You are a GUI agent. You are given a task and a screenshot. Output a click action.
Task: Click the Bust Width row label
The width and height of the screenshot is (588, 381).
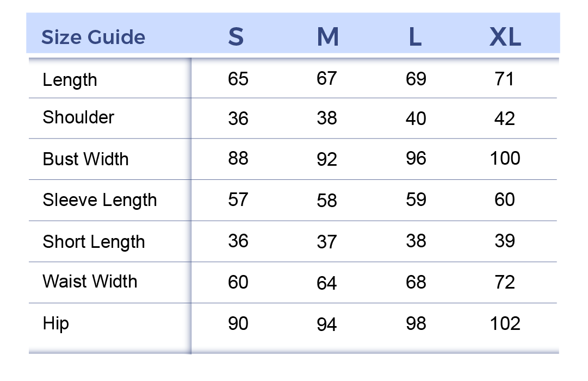point(85,159)
